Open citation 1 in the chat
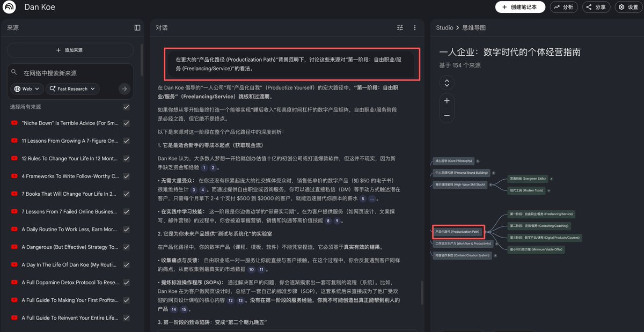This screenshot has height=332, width=644. click(204, 168)
